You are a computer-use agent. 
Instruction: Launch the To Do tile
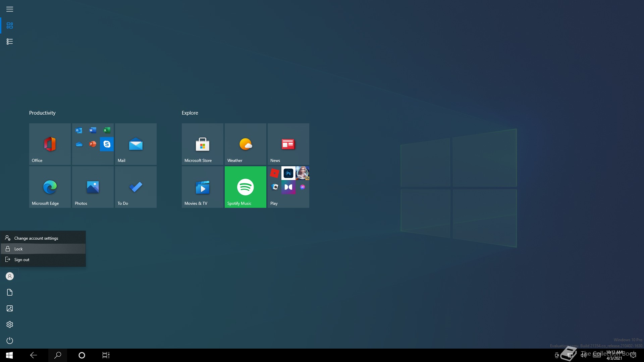point(136,187)
